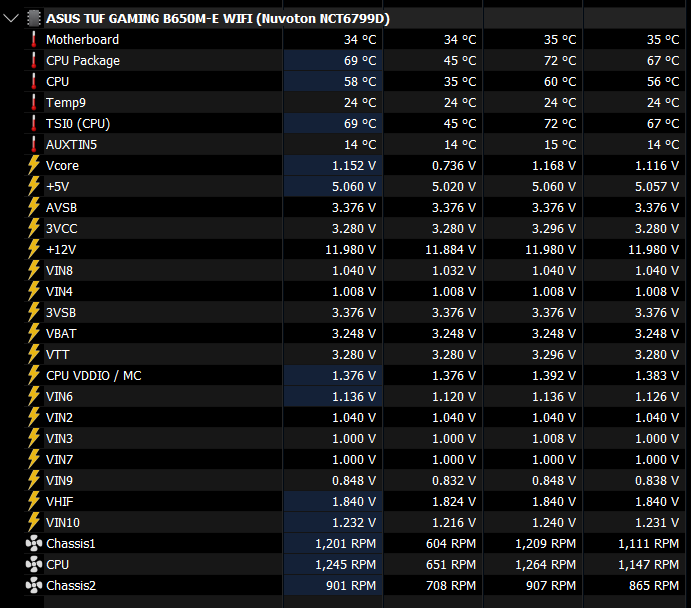
Task: Select the Vcore row label
Action: (x=62, y=165)
